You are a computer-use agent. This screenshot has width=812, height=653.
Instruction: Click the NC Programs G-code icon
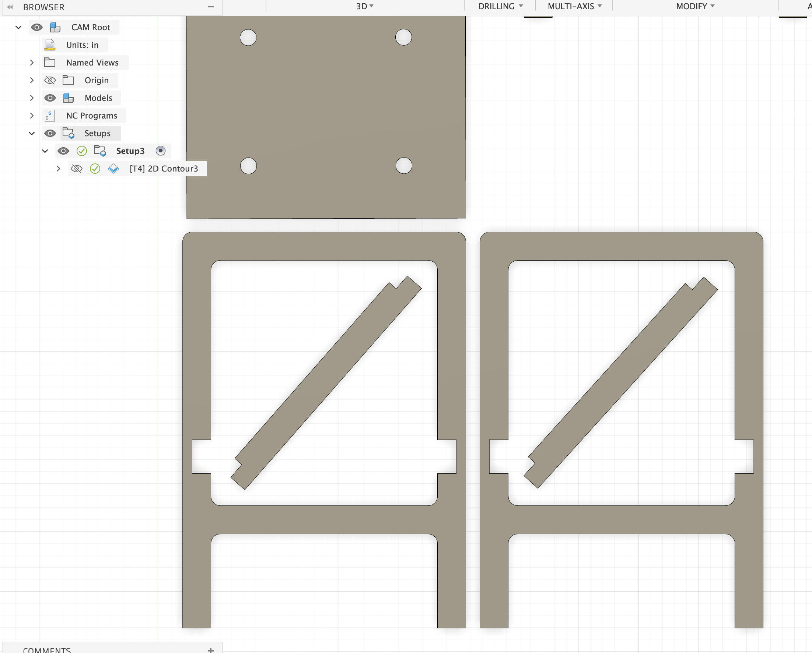coord(50,116)
